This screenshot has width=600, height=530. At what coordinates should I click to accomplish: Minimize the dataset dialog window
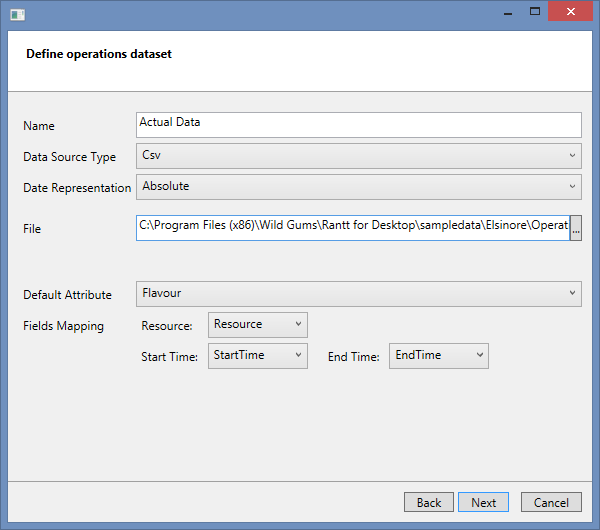click(505, 12)
